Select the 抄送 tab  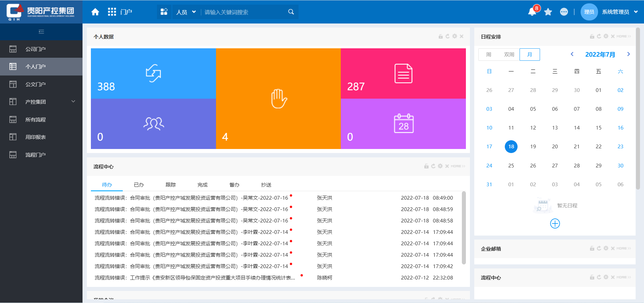(x=266, y=185)
